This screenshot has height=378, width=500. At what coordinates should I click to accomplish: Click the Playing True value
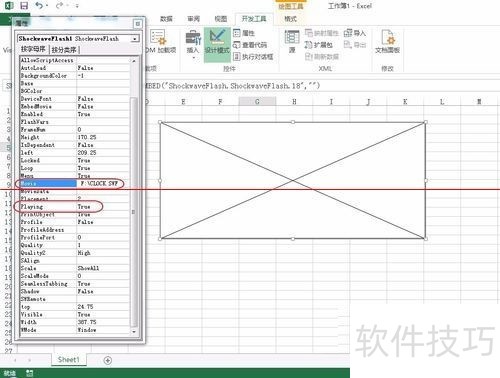[103, 207]
